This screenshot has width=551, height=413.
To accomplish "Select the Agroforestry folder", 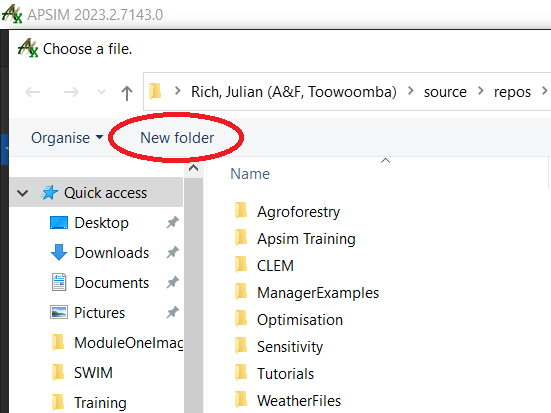I will point(298,212).
